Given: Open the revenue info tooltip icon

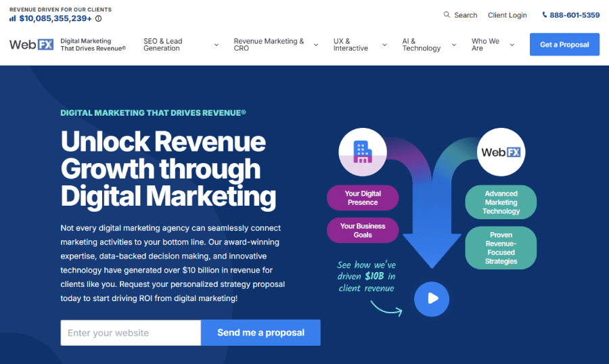Looking at the screenshot, I should [x=99, y=19].
